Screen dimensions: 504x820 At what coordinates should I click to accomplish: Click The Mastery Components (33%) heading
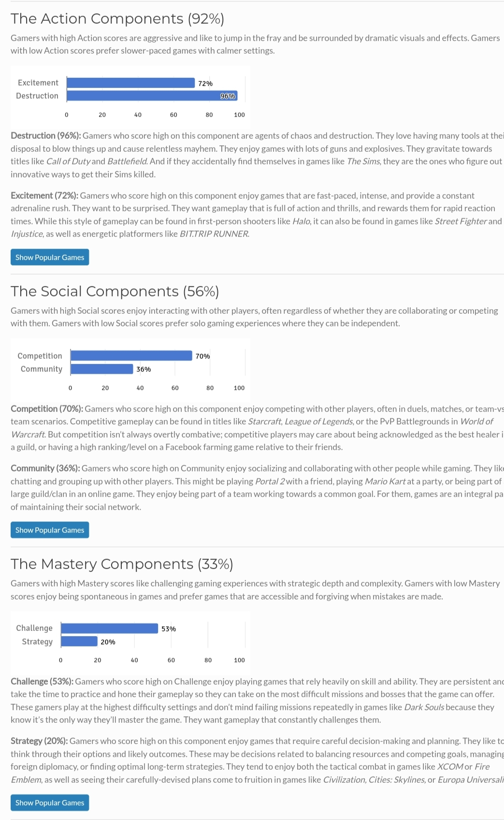[122, 564]
